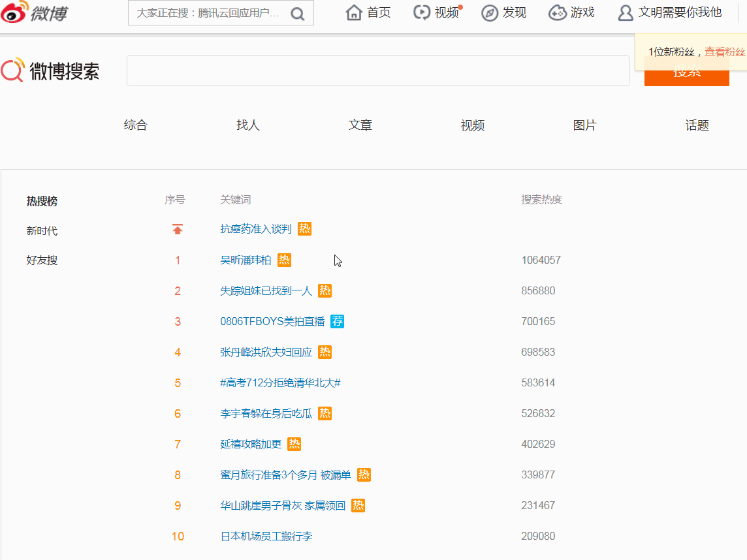Switch to the 图片 tab
This screenshot has height=560, width=747.
pos(585,125)
